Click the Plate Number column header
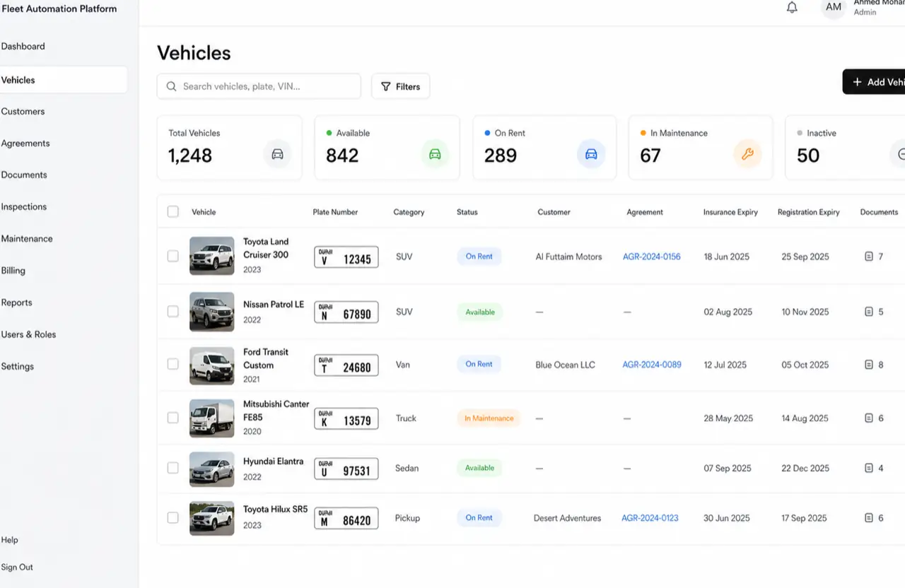905x588 pixels. (x=335, y=212)
